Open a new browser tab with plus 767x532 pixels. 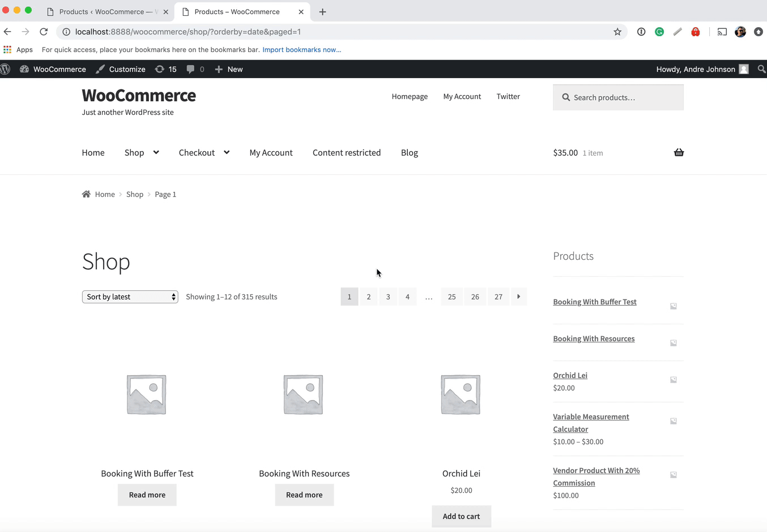click(322, 12)
